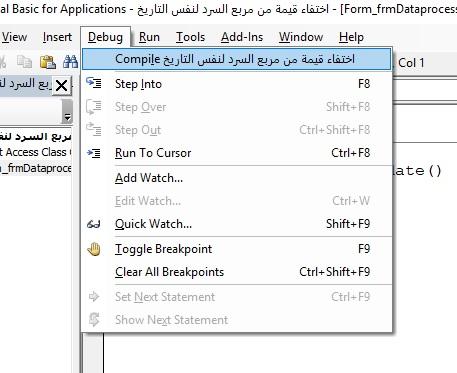Select Compile project menu entry
The image size is (457, 373).
click(x=236, y=59)
